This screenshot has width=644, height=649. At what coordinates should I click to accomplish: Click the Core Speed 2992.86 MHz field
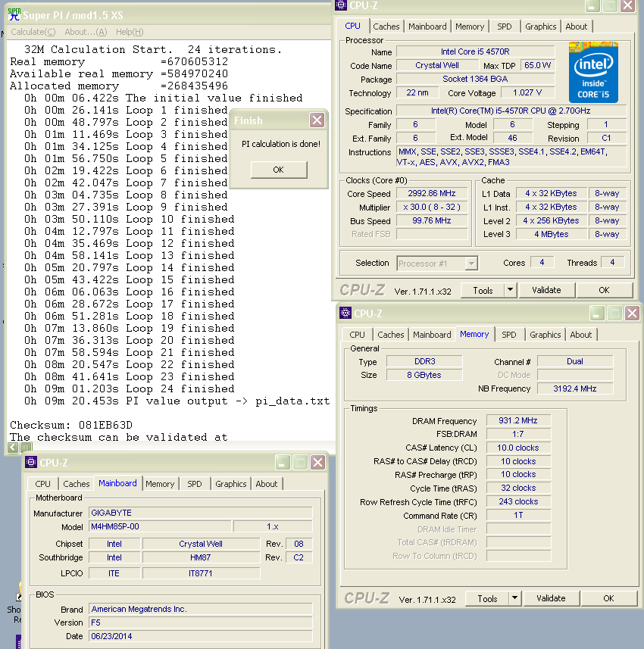(x=432, y=193)
